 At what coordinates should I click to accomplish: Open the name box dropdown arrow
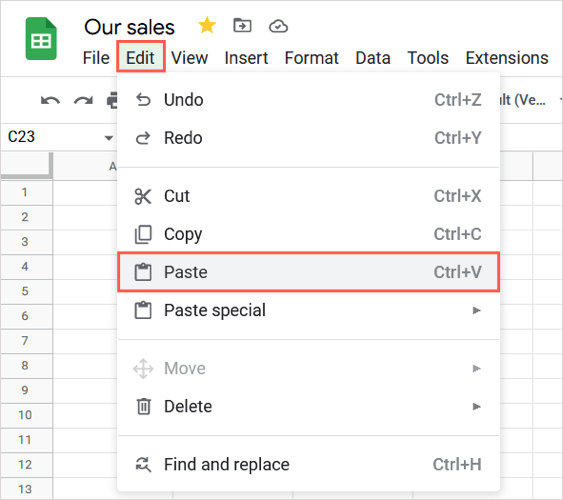(108, 137)
